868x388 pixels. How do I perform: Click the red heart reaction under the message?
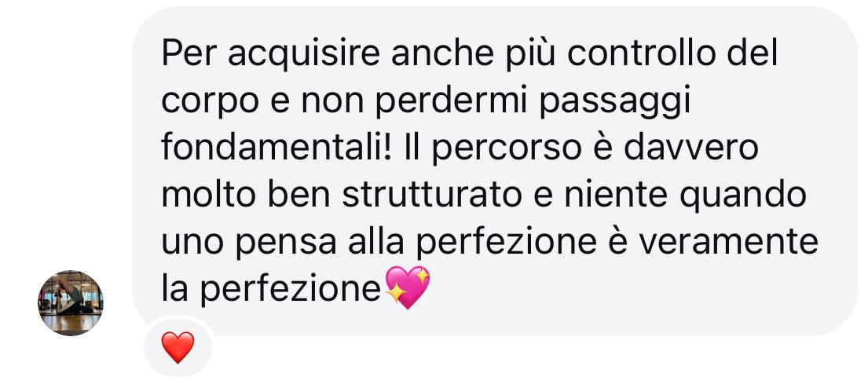click(178, 348)
